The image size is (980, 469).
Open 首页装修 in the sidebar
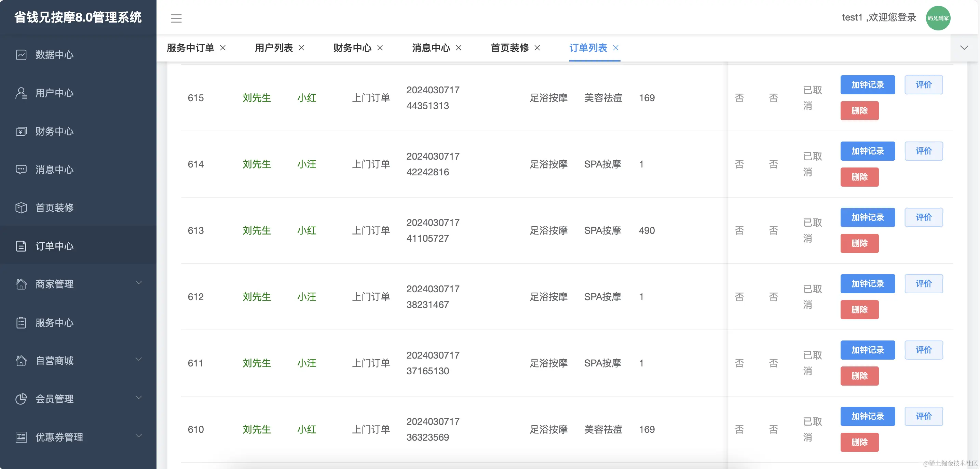coord(21,208)
